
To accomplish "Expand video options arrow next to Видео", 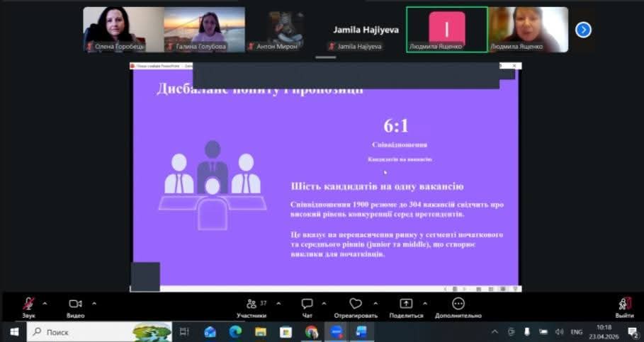I will pos(94,303).
